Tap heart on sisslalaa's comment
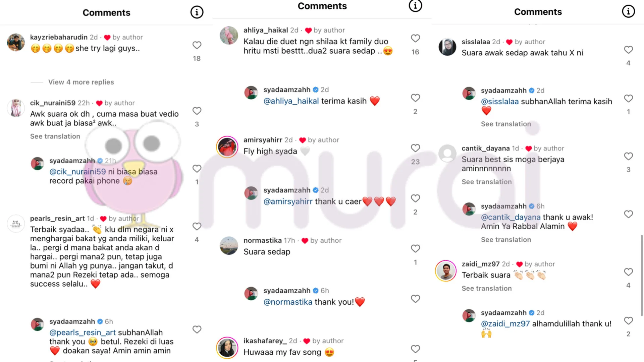The height and width of the screenshot is (362, 644). [x=628, y=50]
